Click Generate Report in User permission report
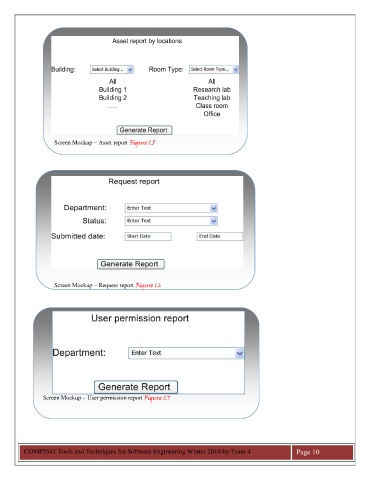Screen dimensions: 370x480 click(x=136, y=387)
